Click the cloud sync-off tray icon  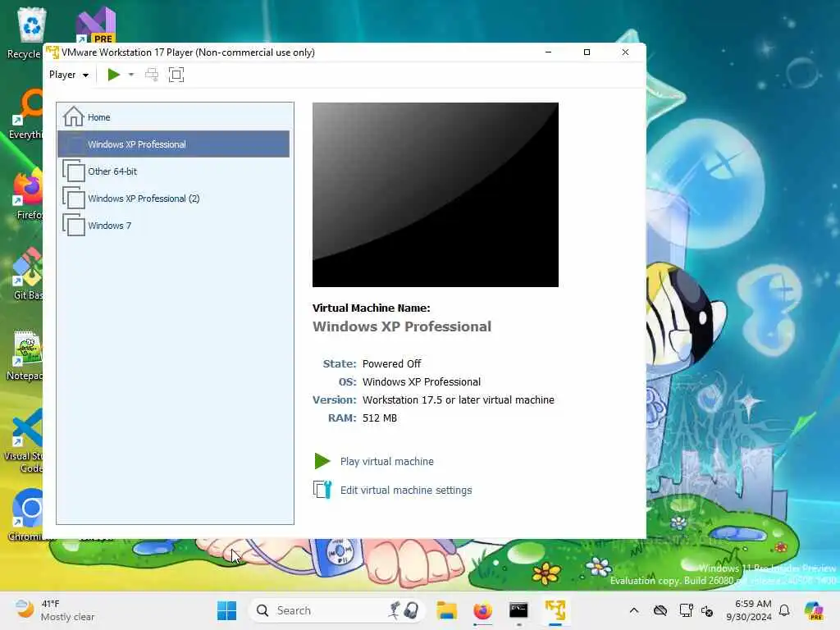[660, 610]
